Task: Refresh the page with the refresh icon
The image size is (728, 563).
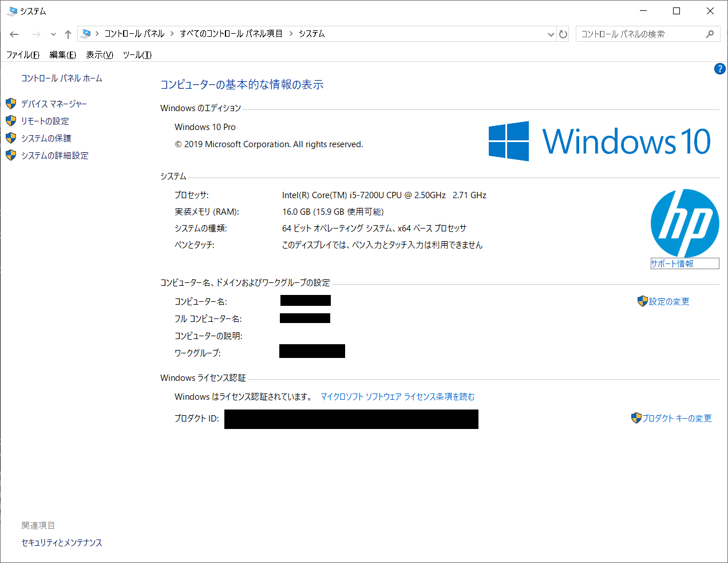Action: pos(563,34)
